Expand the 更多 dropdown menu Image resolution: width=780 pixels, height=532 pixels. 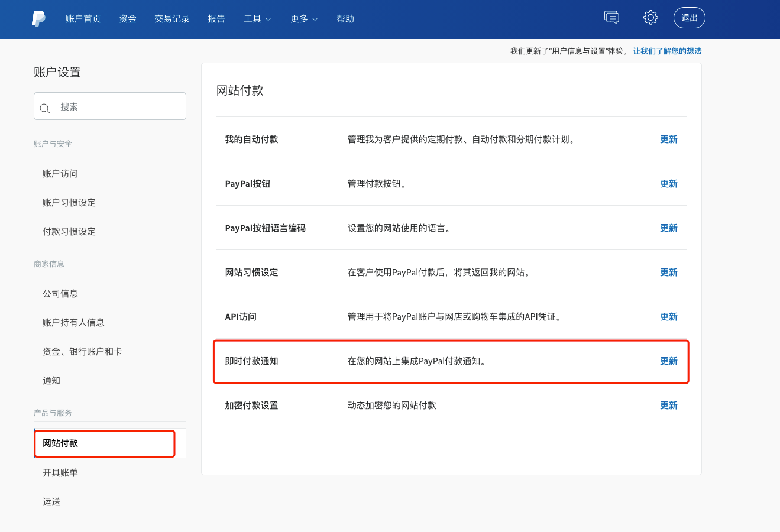click(304, 19)
